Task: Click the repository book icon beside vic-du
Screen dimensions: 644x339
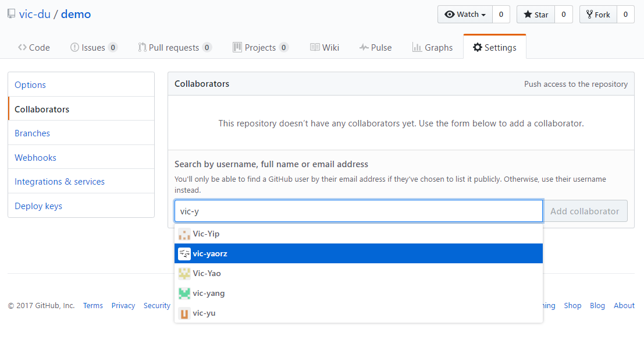Action: (12, 14)
